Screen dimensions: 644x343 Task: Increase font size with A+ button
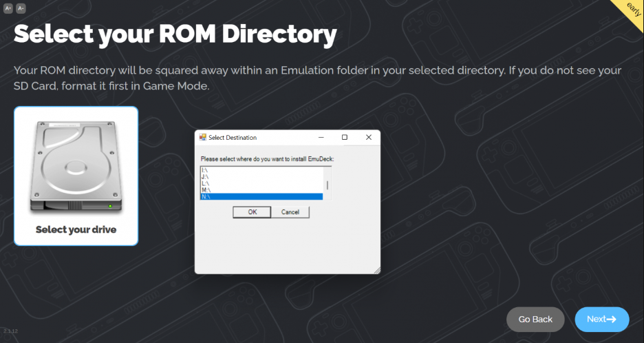click(x=8, y=8)
